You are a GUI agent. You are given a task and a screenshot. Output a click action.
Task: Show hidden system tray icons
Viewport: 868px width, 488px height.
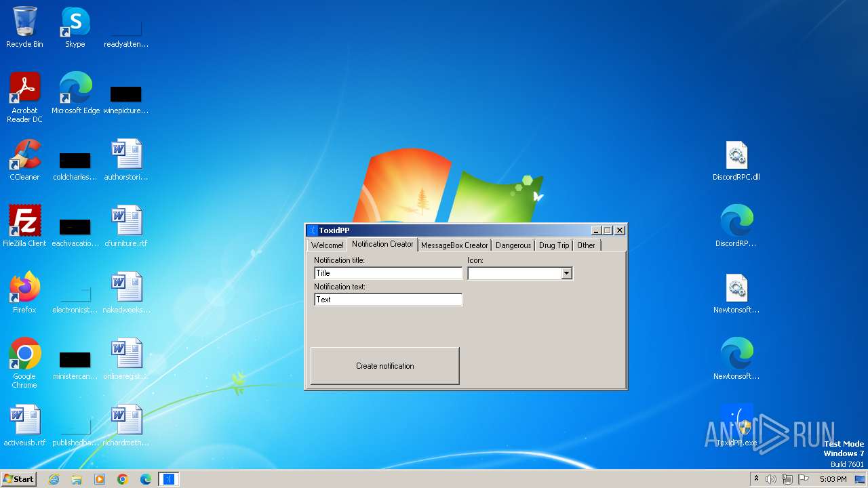click(756, 479)
